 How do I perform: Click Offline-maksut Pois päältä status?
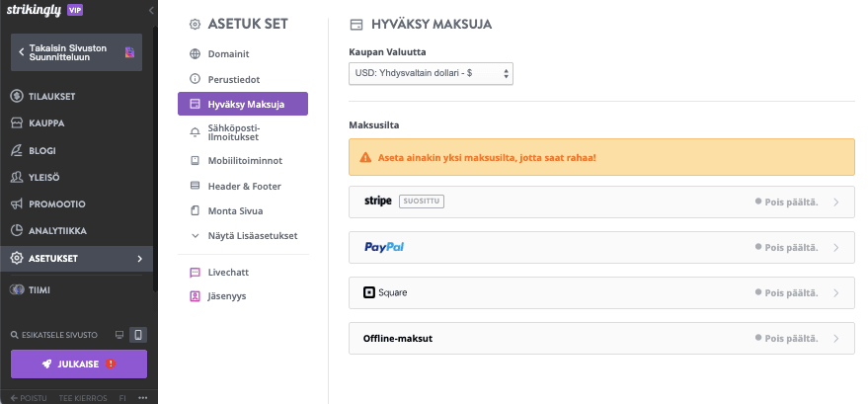pos(787,338)
